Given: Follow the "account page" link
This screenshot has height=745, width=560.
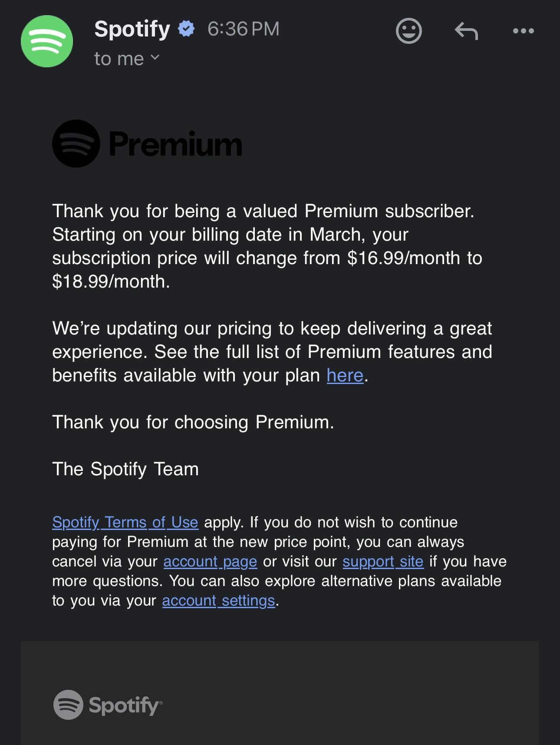Looking at the screenshot, I should 210,561.
